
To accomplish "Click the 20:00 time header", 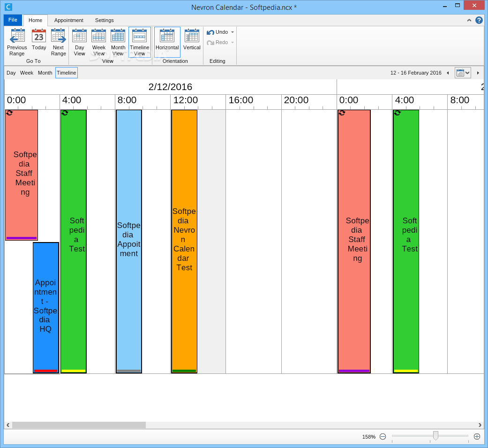I will (x=296, y=100).
